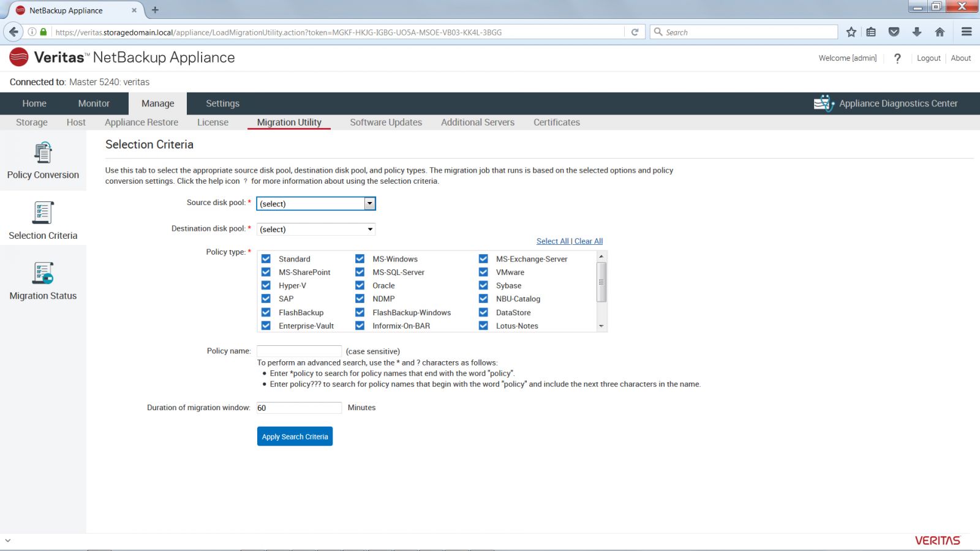Viewport: 980px width, 551px height.
Task: Click the site security padlock icon
Action: pyautogui.click(x=43, y=32)
